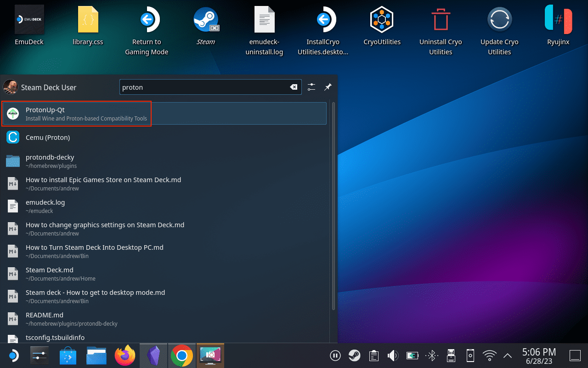
Task: Open the EmuDeck desktop icon
Action: pos(29,25)
